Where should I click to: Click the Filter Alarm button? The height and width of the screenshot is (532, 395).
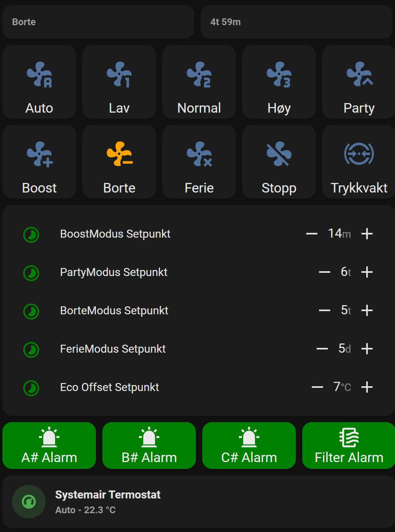click(348, 445)
